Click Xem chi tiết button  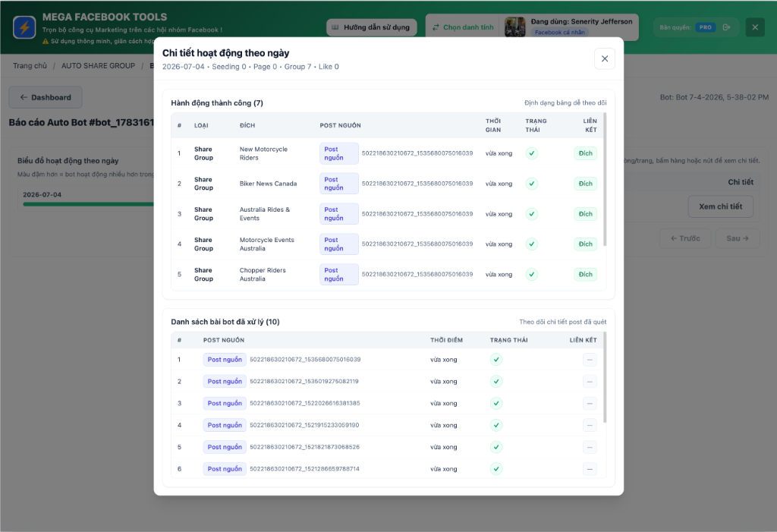click(721, 206)
